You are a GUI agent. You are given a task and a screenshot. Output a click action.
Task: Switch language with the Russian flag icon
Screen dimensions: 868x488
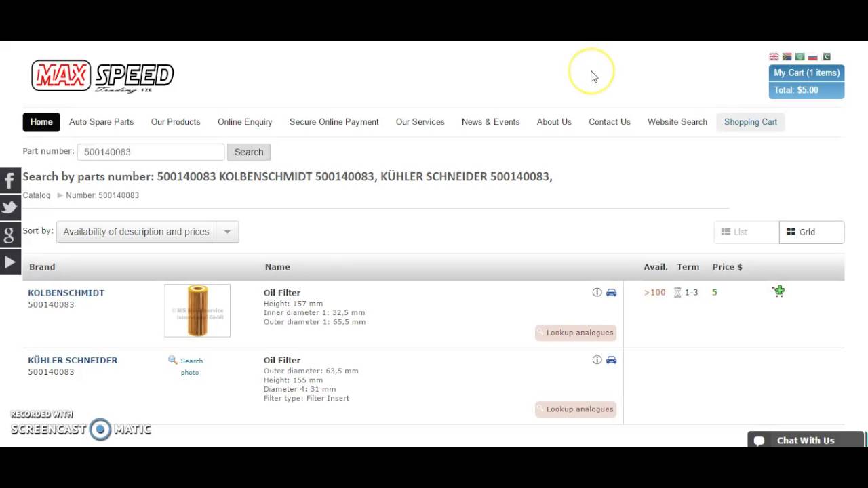point(812,57)
